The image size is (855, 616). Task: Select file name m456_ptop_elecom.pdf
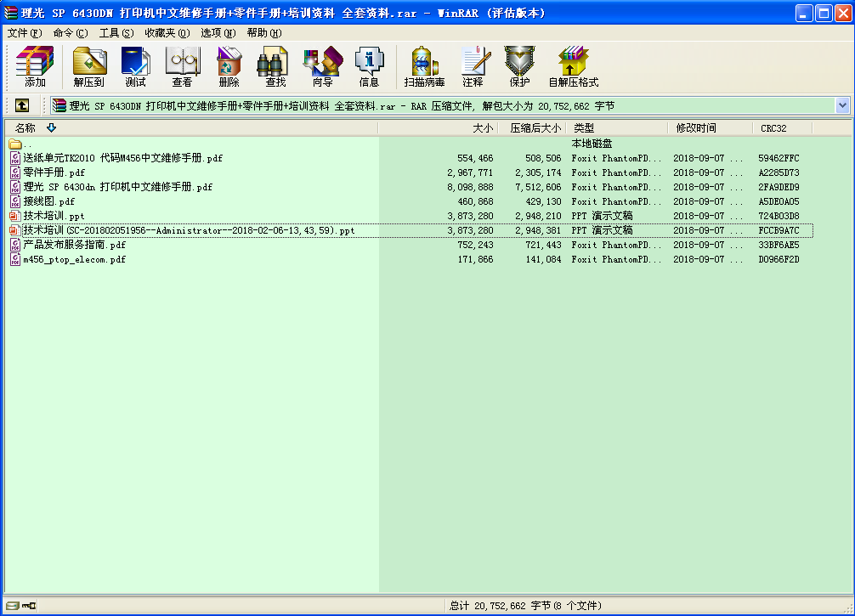[74, 259]
